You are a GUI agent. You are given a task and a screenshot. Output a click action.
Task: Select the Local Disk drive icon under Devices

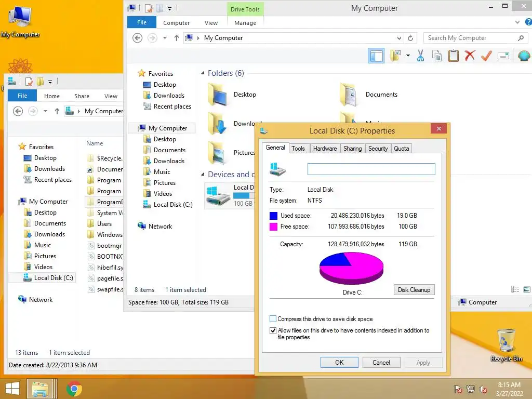tap(218, 196)
